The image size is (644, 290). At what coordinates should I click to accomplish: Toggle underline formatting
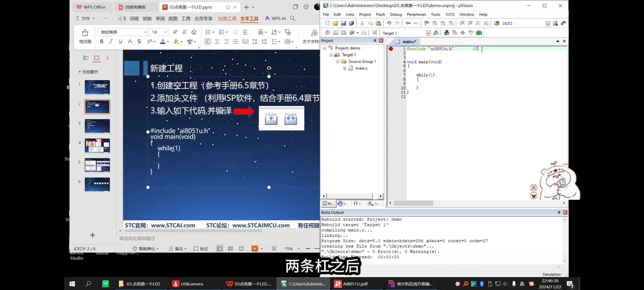point(120,41)
